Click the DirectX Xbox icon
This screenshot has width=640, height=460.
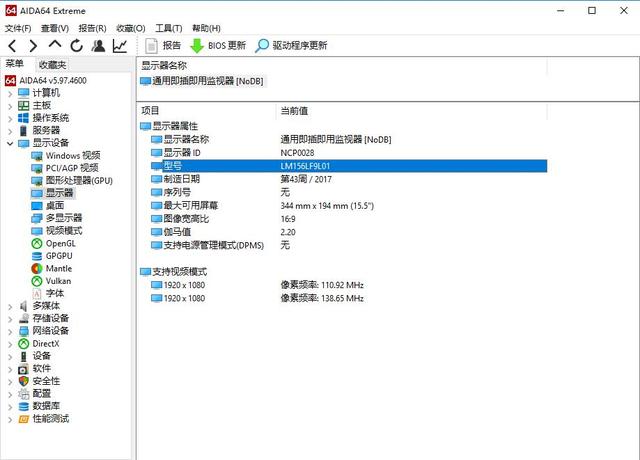(x=24, y=344)
